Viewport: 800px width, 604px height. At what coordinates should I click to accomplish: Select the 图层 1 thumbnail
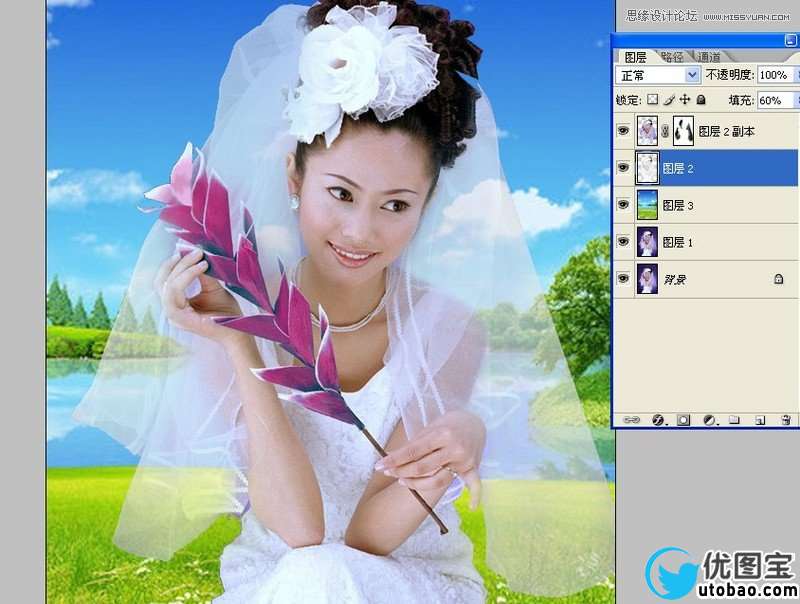(x=647, y=241)
